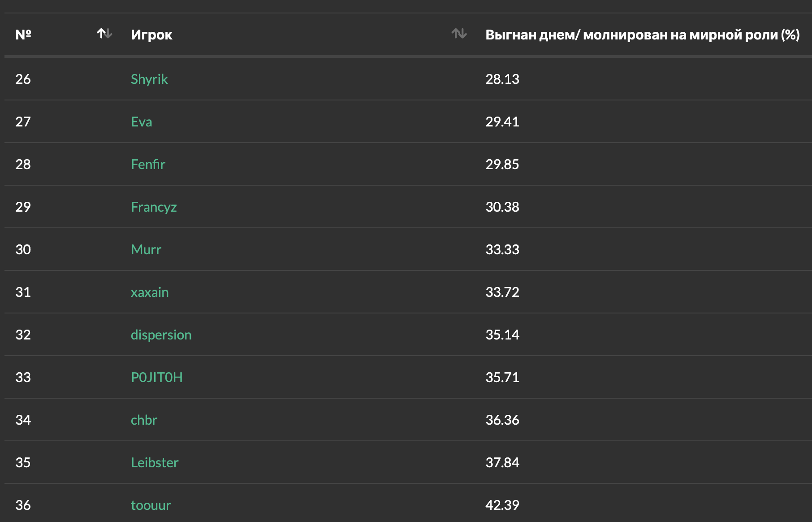Sort by the Игрок column header
This screenshot has width=812, height=522.
151,35
